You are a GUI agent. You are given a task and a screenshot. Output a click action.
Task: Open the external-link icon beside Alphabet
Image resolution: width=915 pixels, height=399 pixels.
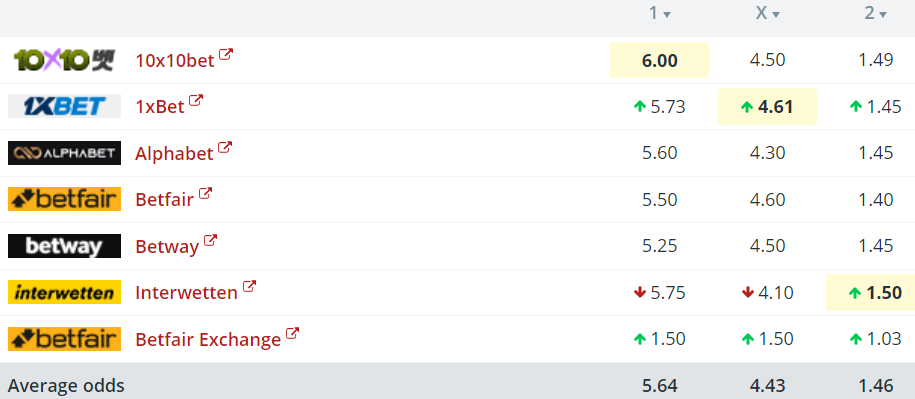click(225, 148)
